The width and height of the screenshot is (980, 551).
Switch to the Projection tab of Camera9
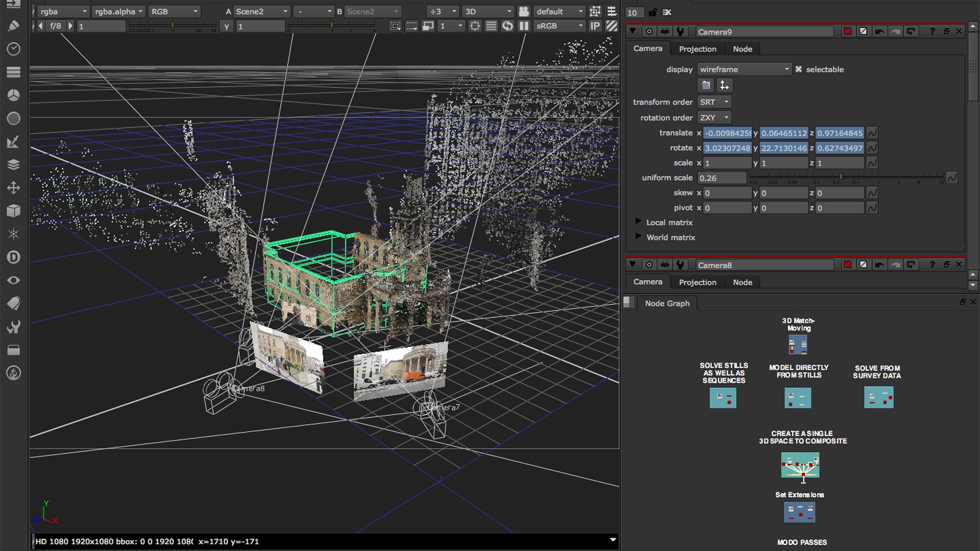tap(697, 48)
